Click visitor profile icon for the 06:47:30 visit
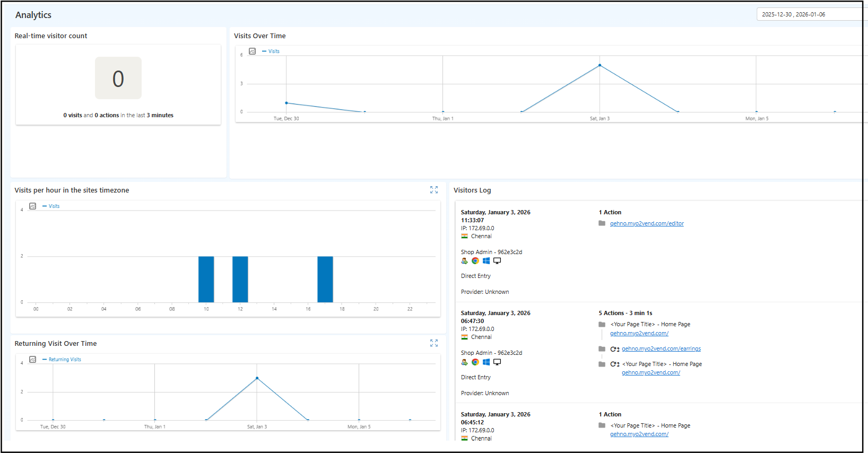The width and height of the screenshot is (868, 453). point(465,362)
